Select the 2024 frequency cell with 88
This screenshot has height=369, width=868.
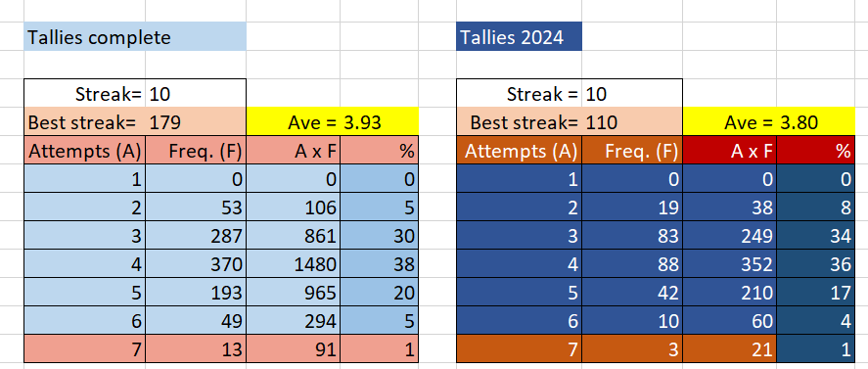631,263
